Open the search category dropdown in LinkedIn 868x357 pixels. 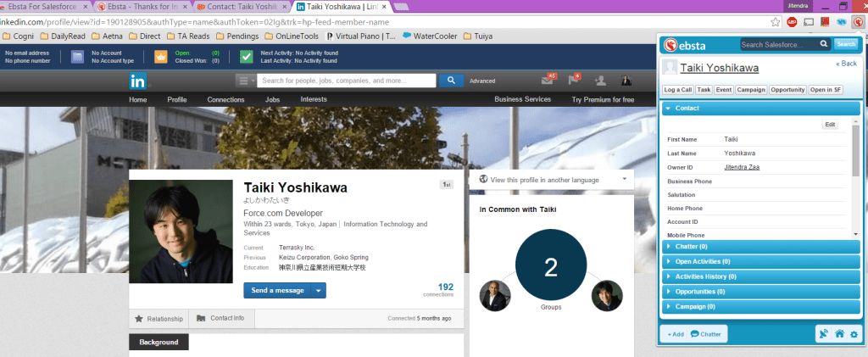pyautogui.click(x=246, y=81)
